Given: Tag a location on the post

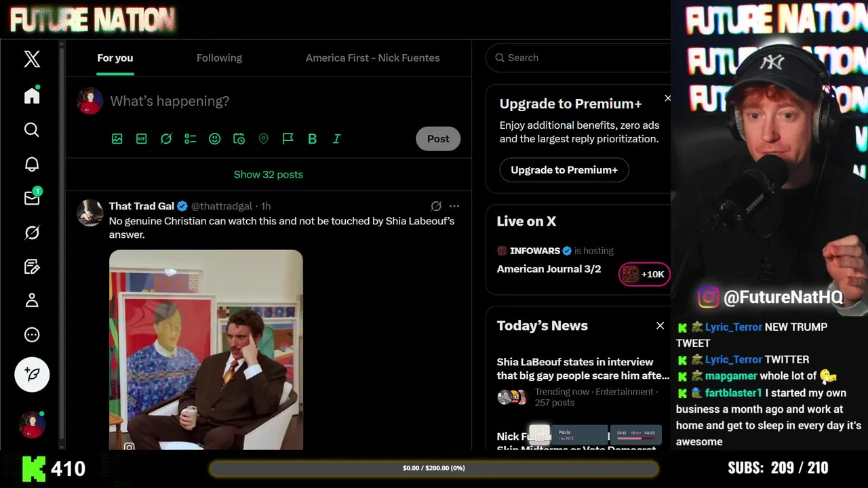Looking at the screenshot, I should point(264,139).
